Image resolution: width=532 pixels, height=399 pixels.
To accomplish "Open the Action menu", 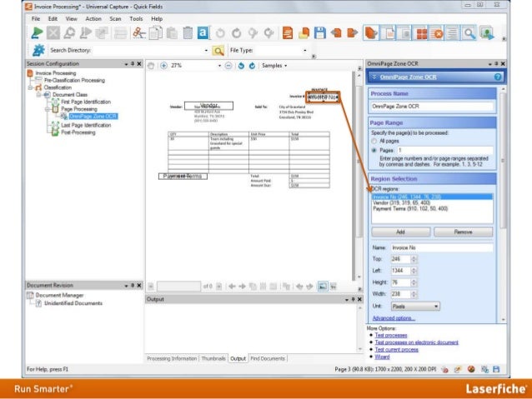I will (x=93, y=18).
